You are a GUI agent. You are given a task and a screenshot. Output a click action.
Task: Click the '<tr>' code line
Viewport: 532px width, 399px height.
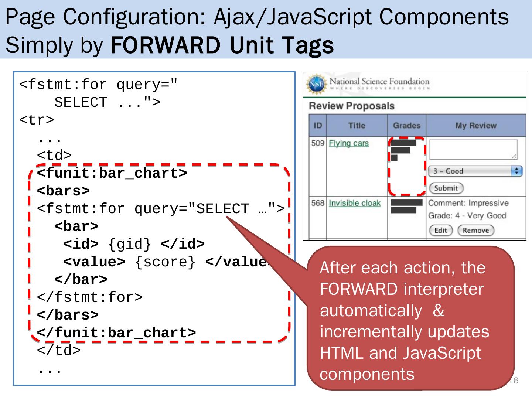point(37,120)
